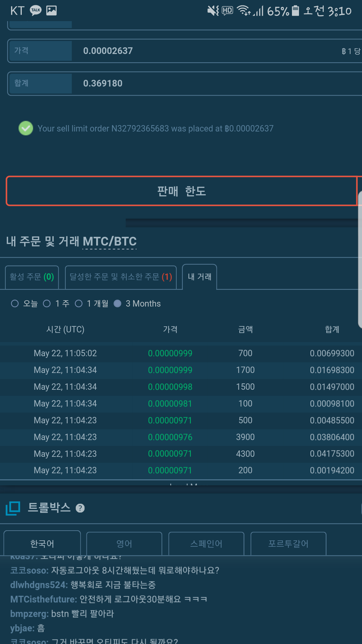
Task: Click the green success checkmark icon
Action: 26,128
